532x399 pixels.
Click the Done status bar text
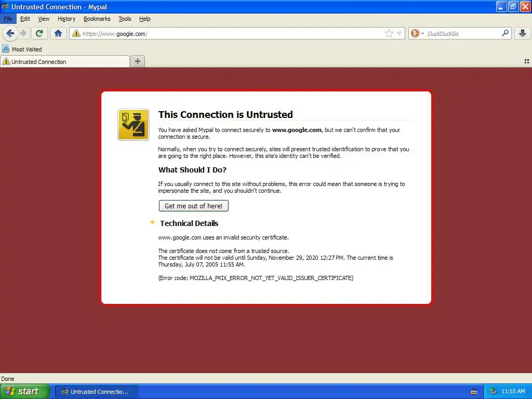(8, 379)
